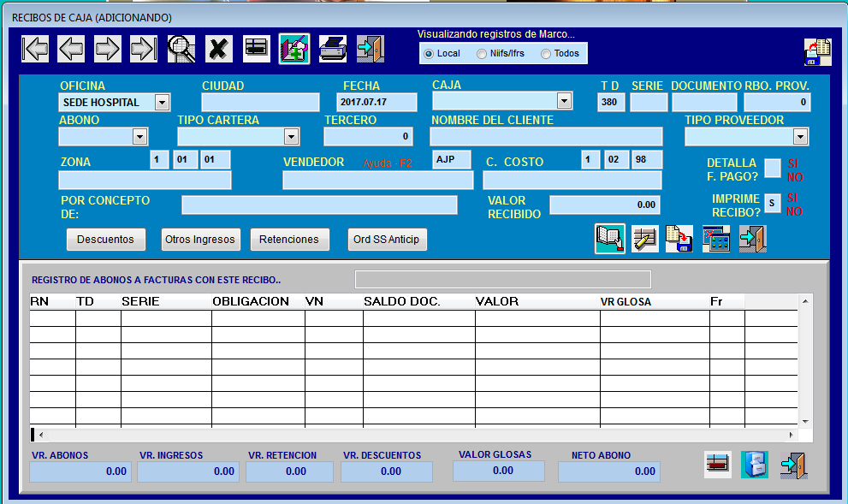Click the TERCERO input field
Image resolution: width=848 pixels, height=504 pixels.
368,136
